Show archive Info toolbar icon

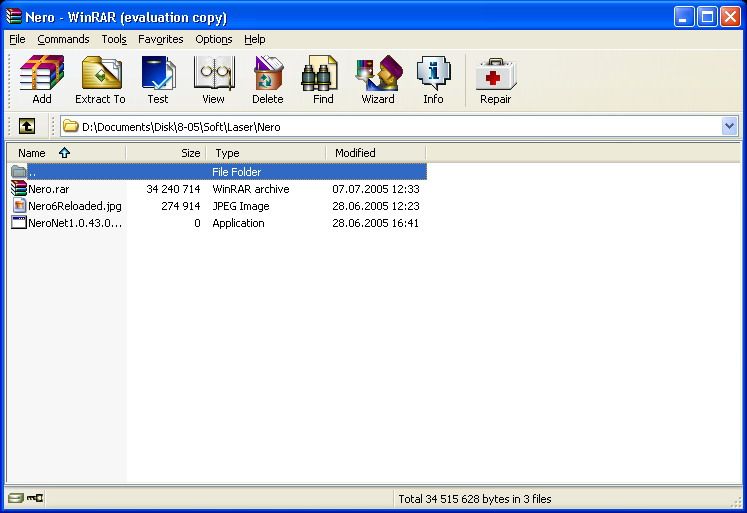pos(434,73)
